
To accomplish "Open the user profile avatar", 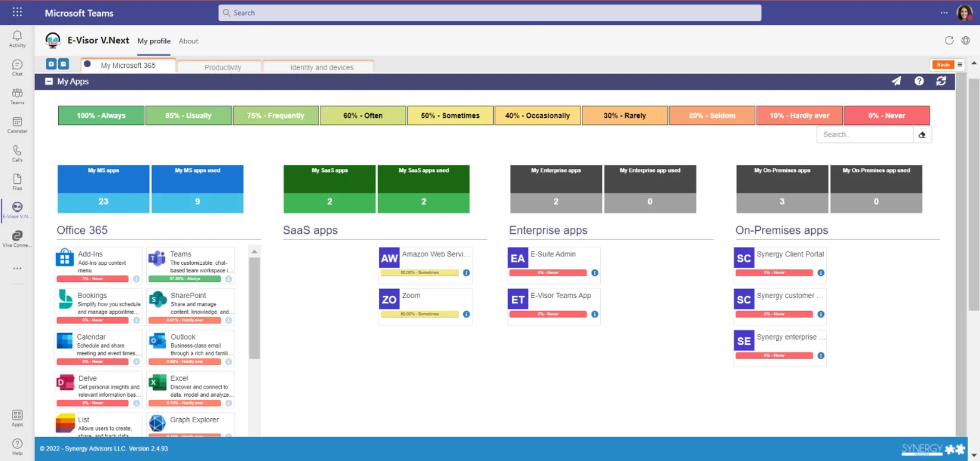I will [x=964, y=12].
